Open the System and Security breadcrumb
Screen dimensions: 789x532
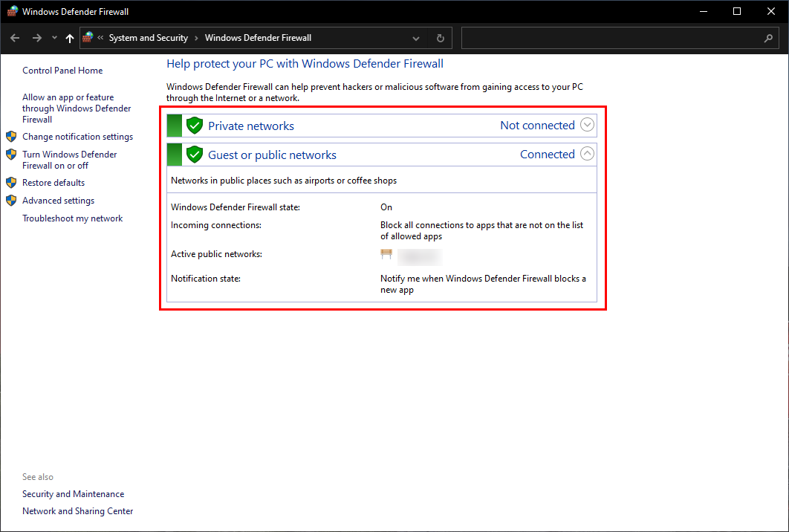pyautogui.click(x=149, y=38)
